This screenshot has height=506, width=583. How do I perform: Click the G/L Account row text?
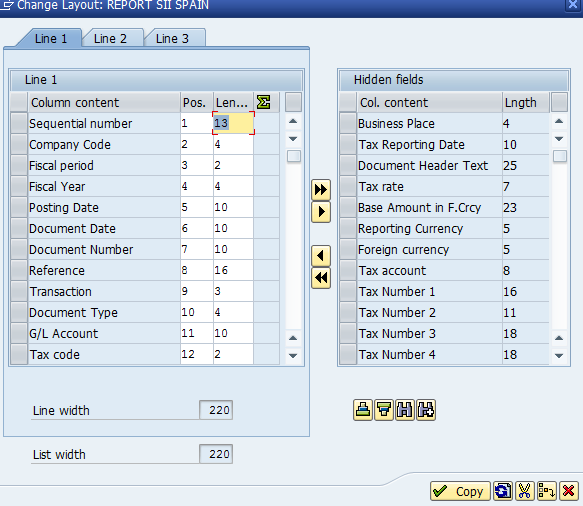click(64, 334)
